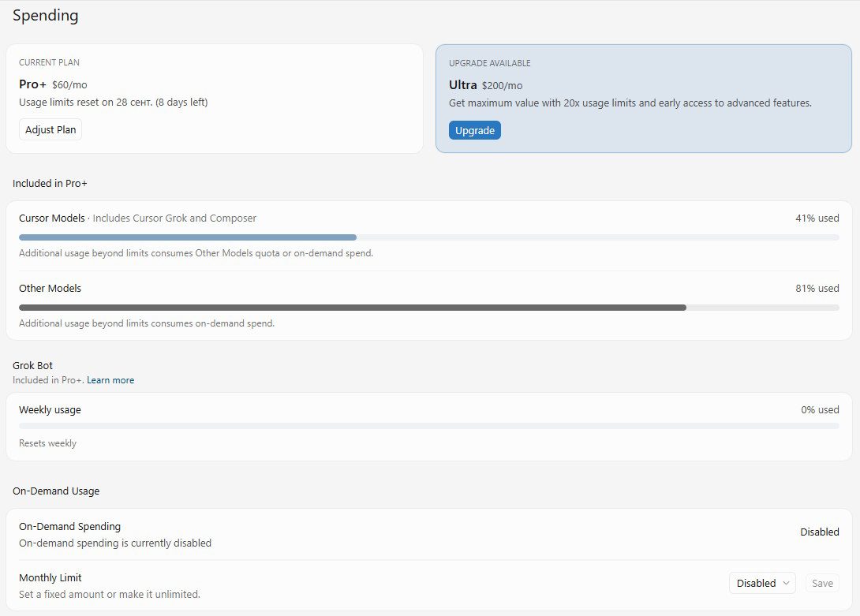Screen dimensions: 860x616
Task: Click the 'Set a fixed amount' description
Action: [x=110, y=594]
